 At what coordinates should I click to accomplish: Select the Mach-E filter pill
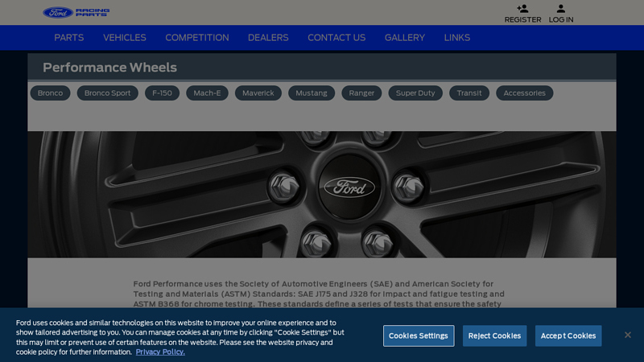207,93
